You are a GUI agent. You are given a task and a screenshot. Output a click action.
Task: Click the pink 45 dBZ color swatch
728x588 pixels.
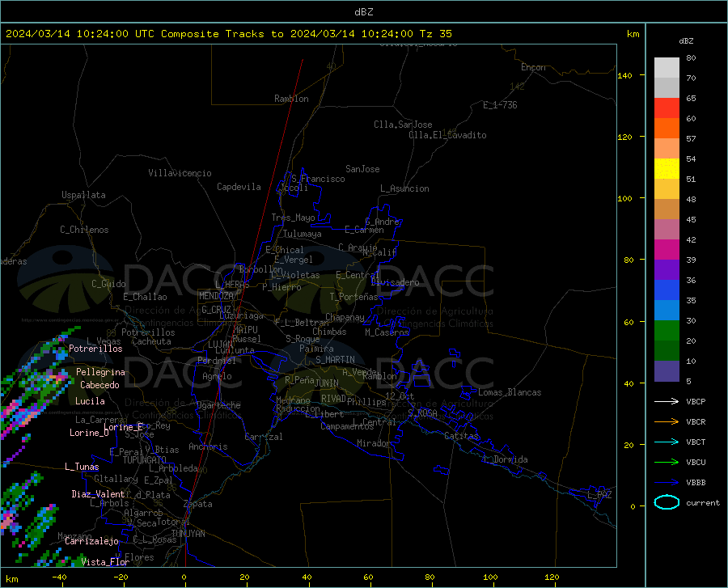(667, 229)
